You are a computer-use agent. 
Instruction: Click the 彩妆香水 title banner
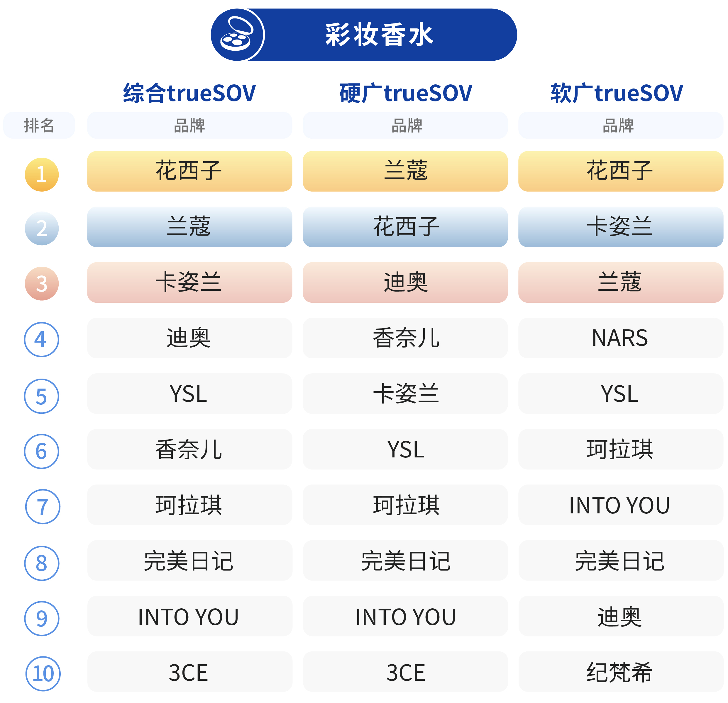tap(364, 35)
